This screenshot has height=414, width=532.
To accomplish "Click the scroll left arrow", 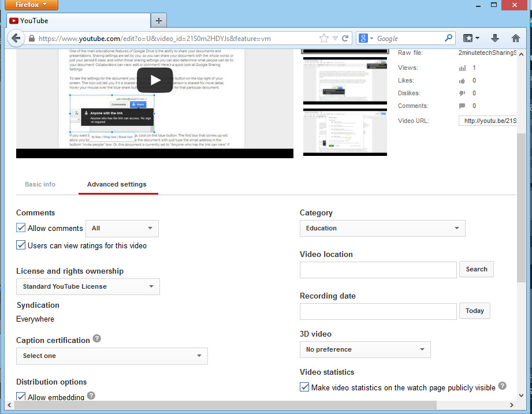I will (9, 405).
